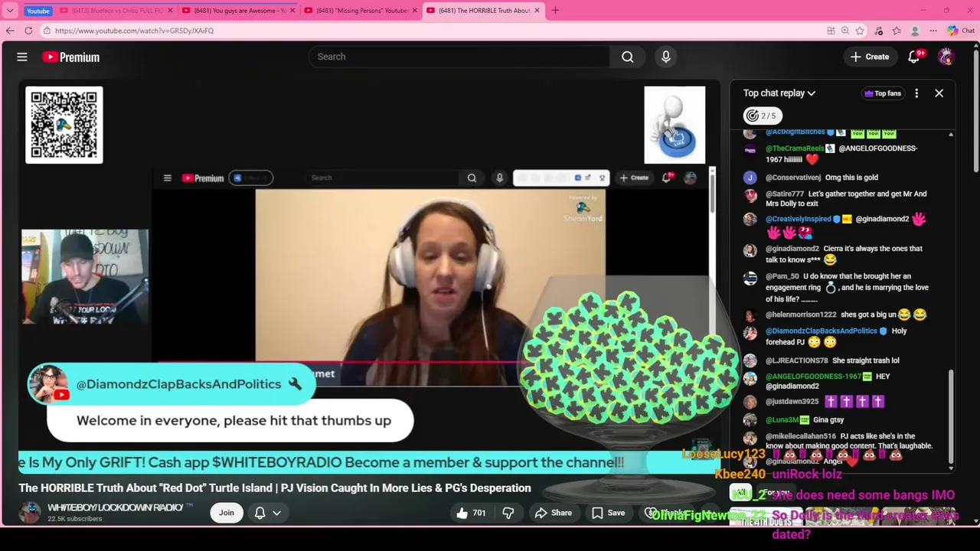Start voice search with microphone icon

pos(665,57)
